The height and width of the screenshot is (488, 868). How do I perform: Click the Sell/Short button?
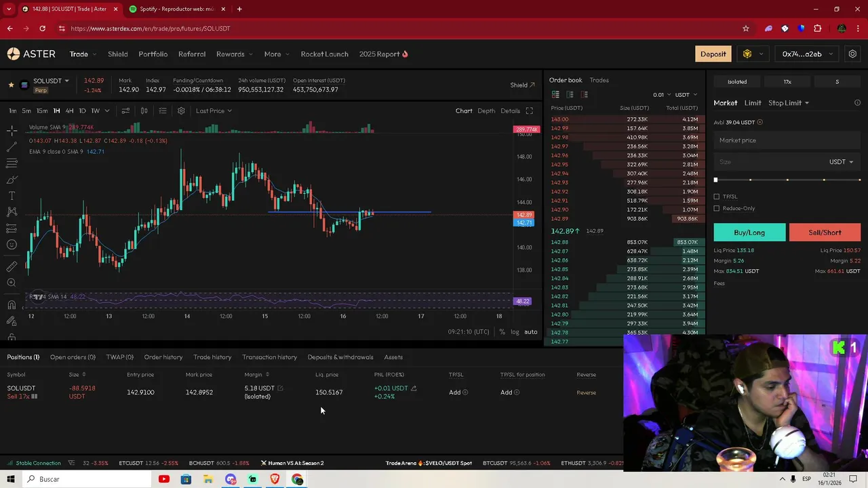pos(825,232)
